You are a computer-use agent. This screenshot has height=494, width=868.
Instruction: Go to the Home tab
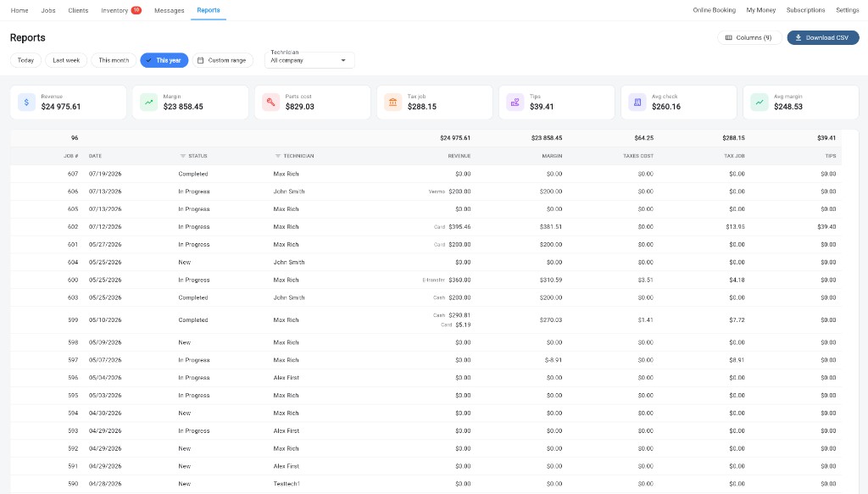pos(19,10)
